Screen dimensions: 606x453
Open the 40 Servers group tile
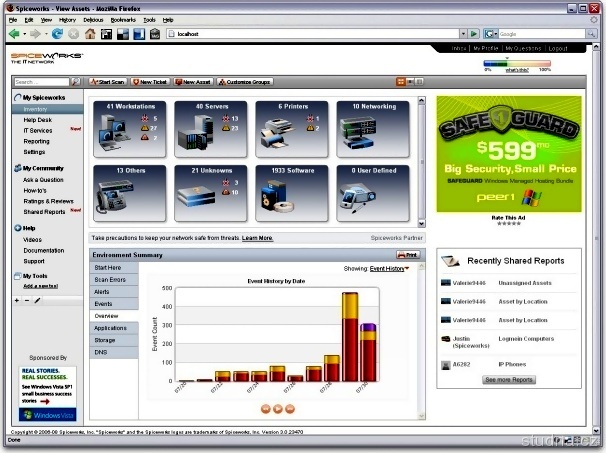tap(211, 129)
